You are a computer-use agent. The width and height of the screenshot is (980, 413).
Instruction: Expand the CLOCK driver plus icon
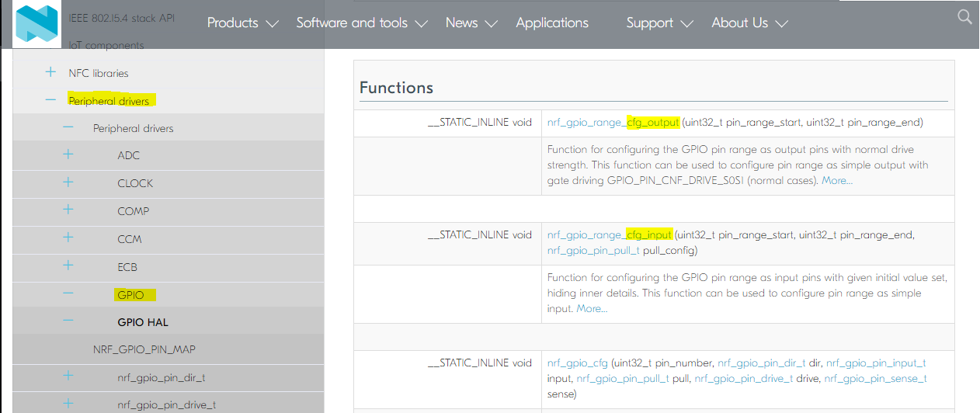68,182
